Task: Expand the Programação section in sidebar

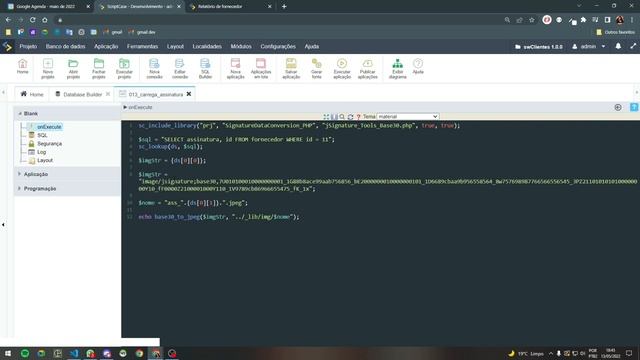Action: pos(20,189)
